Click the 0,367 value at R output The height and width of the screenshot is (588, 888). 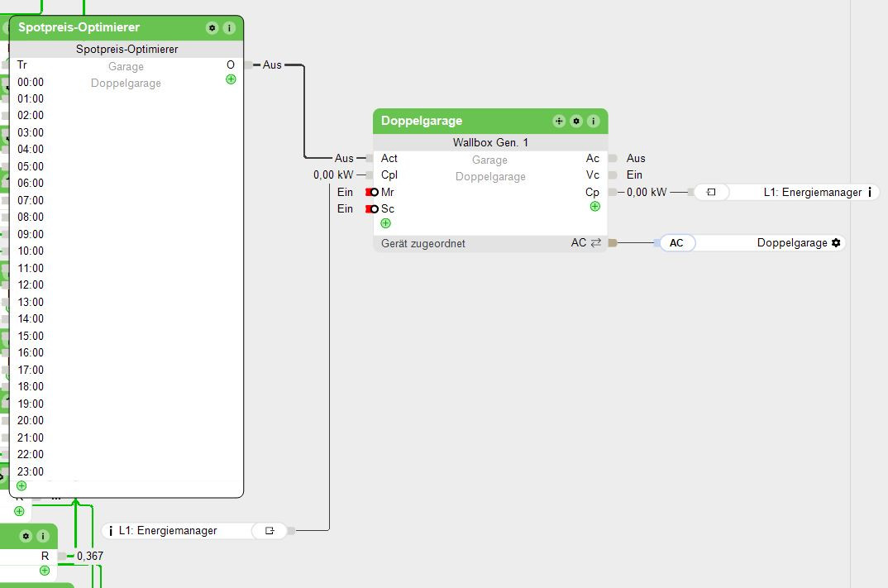coord(90,557)
